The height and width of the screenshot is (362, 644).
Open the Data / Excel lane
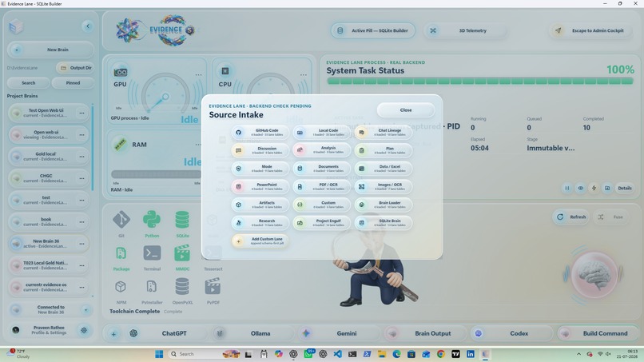[x=384, y=169]
